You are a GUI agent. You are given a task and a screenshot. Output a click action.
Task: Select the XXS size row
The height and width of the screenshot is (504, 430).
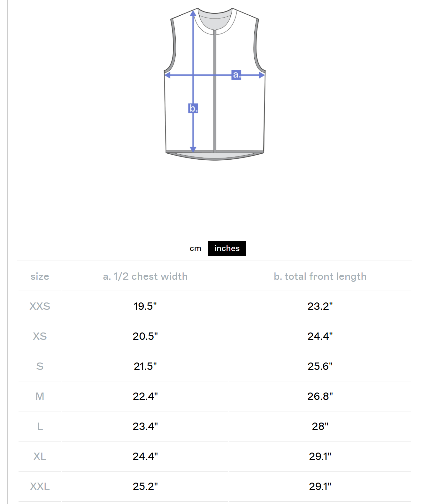click(x=40, y=306)
